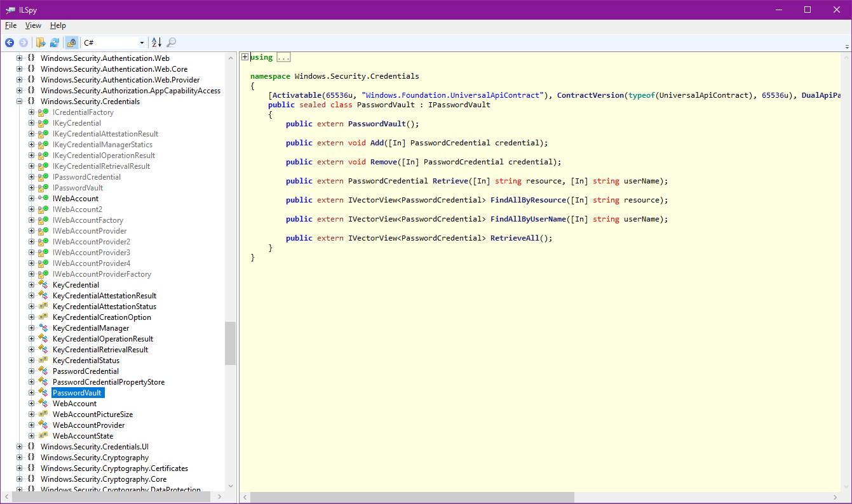Open the File menu
852x504 pixels.
11,25
